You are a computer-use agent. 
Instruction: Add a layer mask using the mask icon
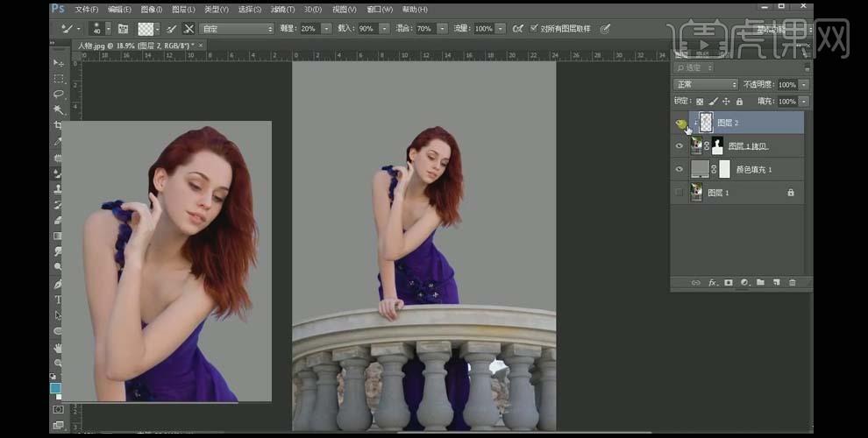click(x=729, y=283)
